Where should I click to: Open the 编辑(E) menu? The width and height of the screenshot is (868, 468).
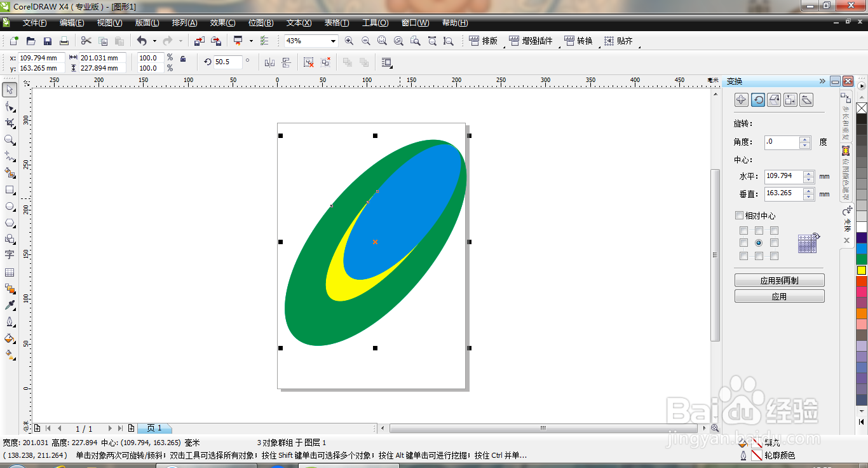point(72,23)
